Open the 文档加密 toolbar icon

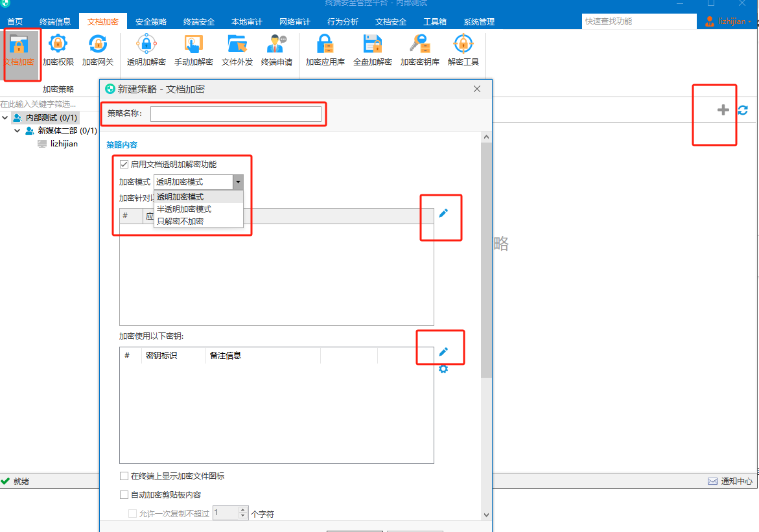click(x=19, y=51)
